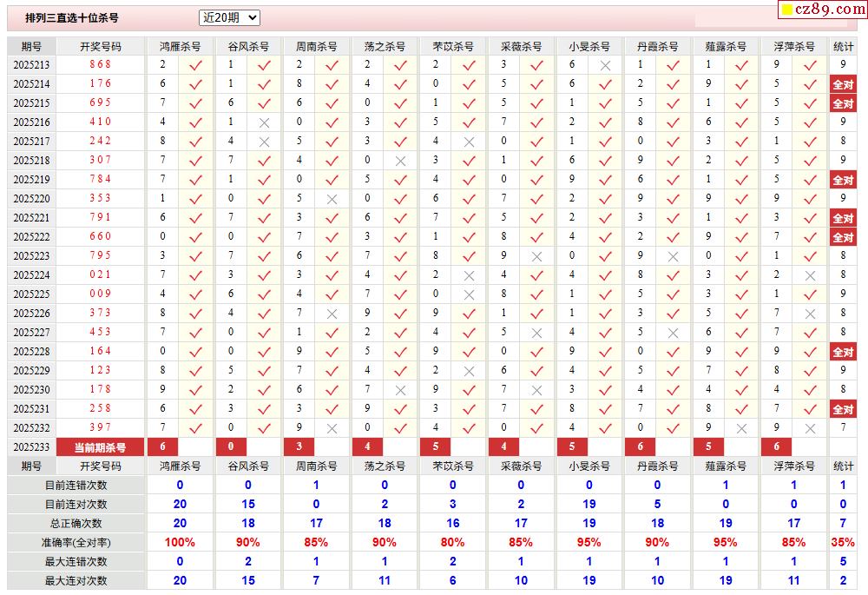Click the red current-period 3 under 周南杀号
The height and width of the screenshot is (595, 868).
tap(299, 446)
